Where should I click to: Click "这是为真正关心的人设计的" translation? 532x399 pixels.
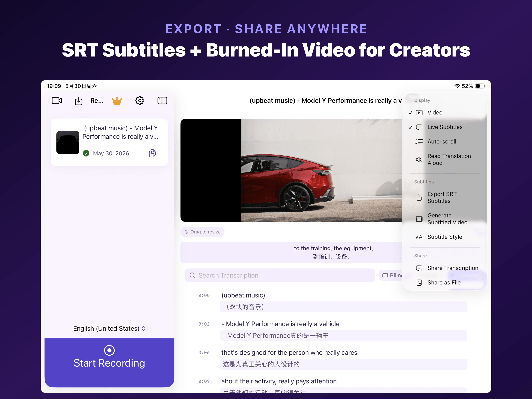coord(344,364)
